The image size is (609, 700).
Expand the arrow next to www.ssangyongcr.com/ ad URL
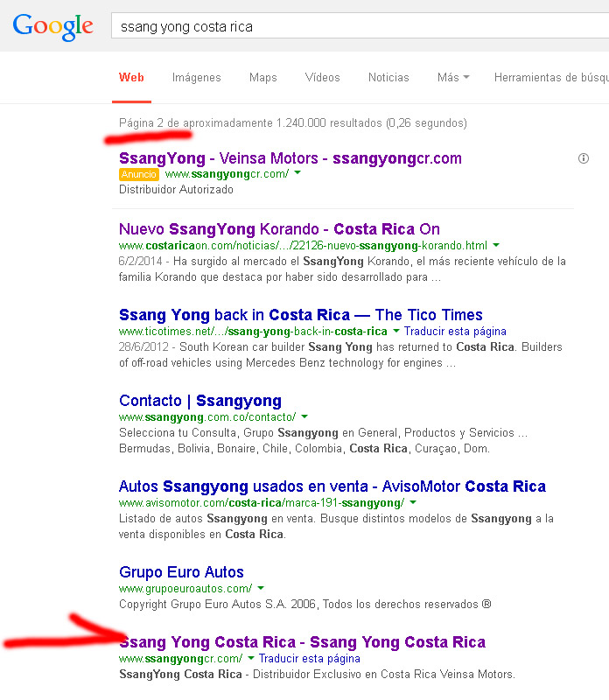(x=297, y=172)
